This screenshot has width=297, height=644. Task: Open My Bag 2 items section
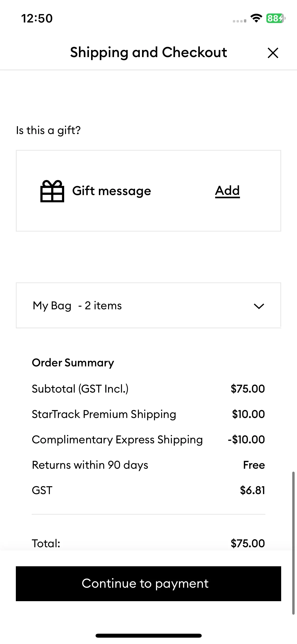coord(148,305)
